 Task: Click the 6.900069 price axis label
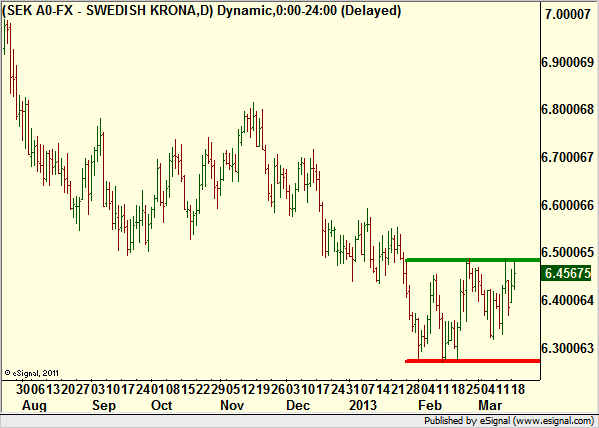click(568, 62)
